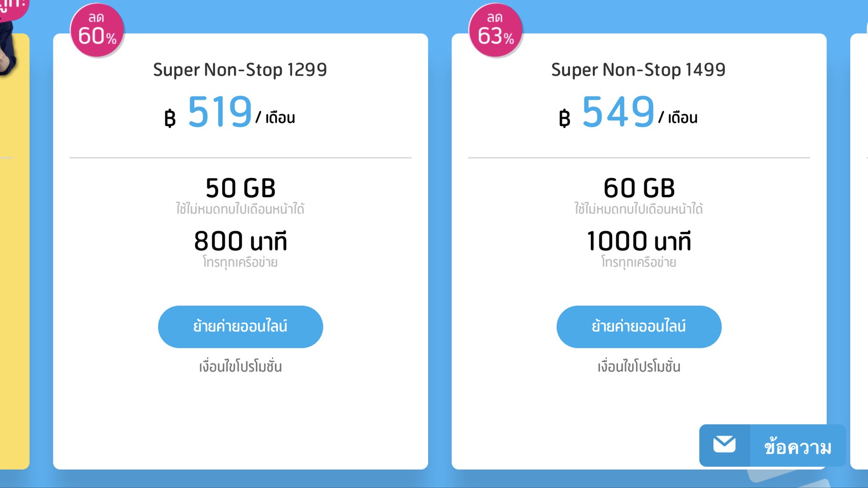
Task: Open เงื่อนไขโปรโมชั่น under the 549 baht plan
Action: (x=639, y=367)
